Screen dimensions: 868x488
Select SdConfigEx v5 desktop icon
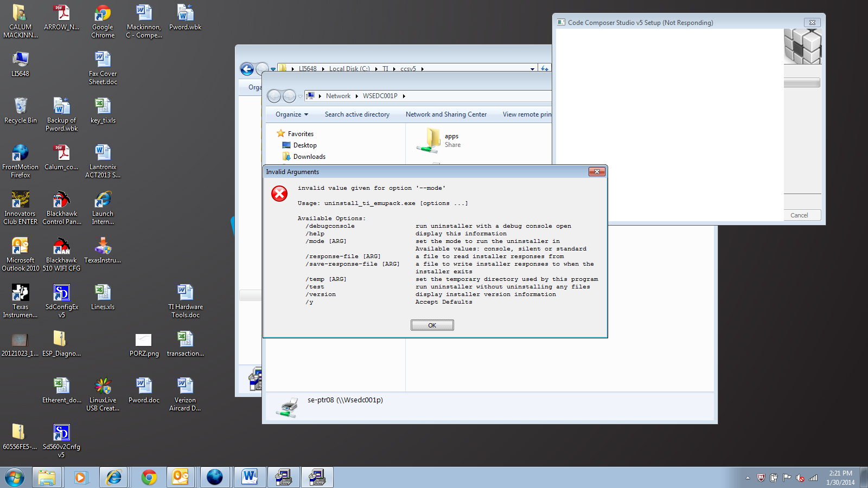(x=61, y=301)
